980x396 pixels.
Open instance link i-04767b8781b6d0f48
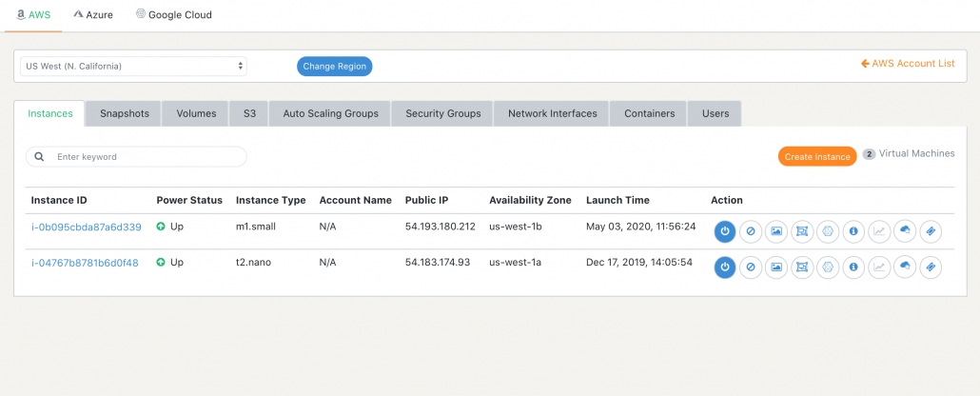click(85, 262)
